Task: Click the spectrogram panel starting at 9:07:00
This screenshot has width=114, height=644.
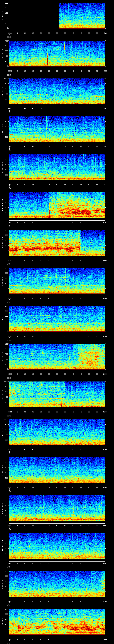Action: coord(57,129)
